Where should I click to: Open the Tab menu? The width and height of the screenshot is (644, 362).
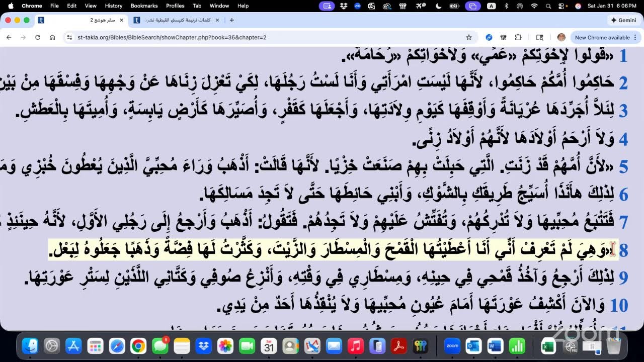tap(197, 6)
